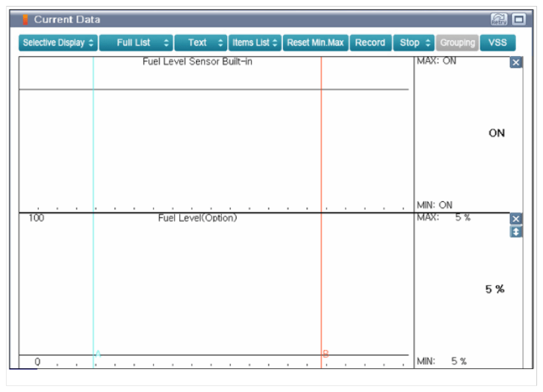Click the window maximize icon in title bar

(519, 20)
